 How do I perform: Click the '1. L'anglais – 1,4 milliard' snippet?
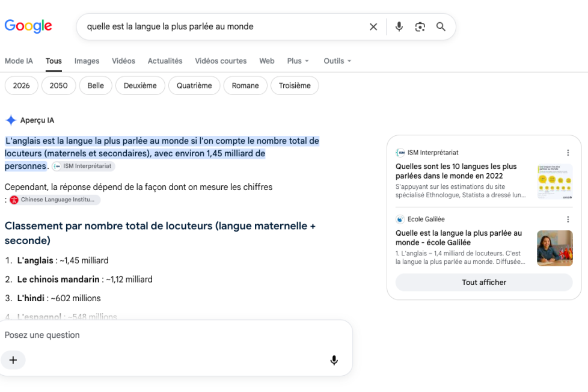pos(460,257)
